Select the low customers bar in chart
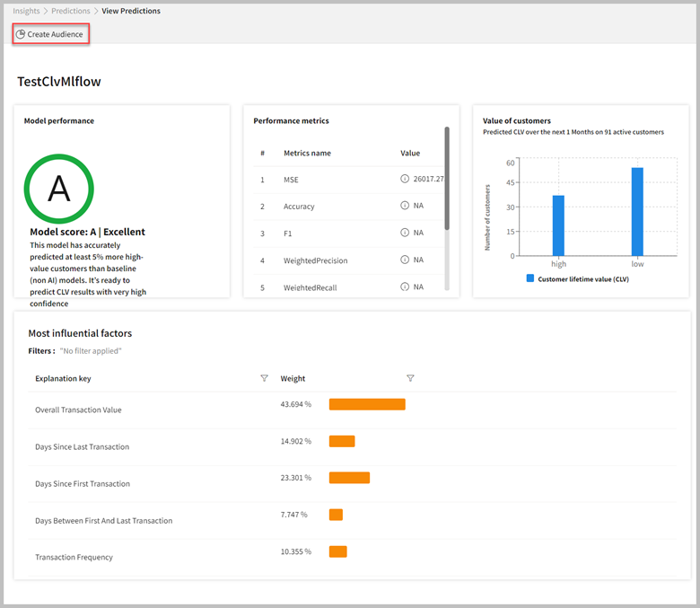 coord(637,211)
